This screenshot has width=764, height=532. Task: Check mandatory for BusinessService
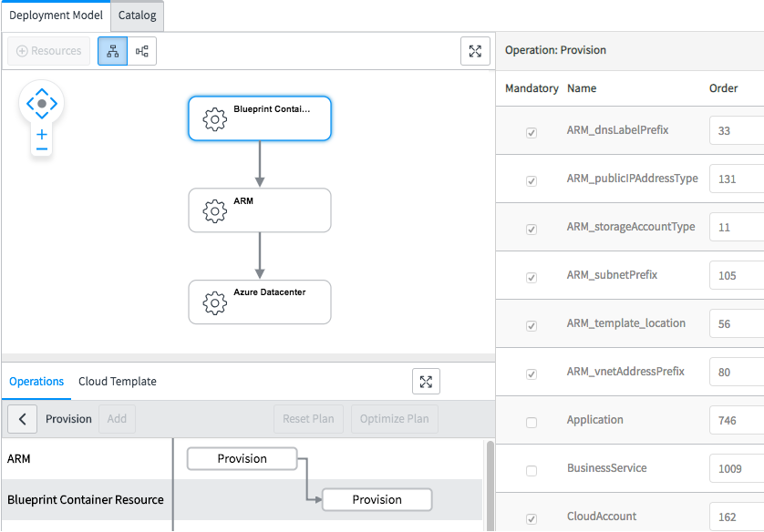coord(532,471)
